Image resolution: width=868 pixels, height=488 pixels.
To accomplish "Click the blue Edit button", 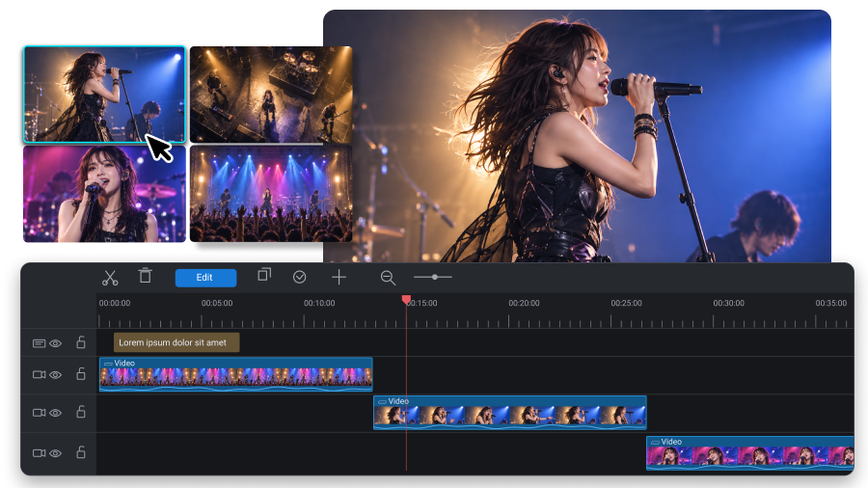I will 205,278.
